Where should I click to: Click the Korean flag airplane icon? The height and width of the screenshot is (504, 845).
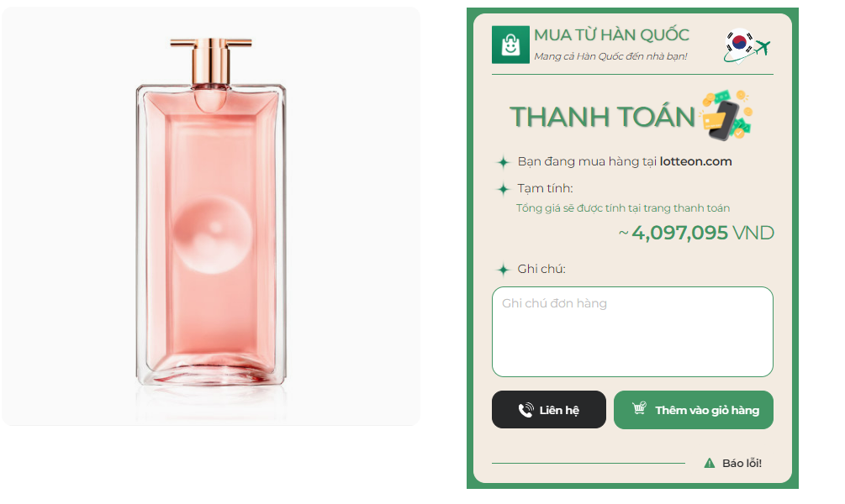[x=747, y=45]
